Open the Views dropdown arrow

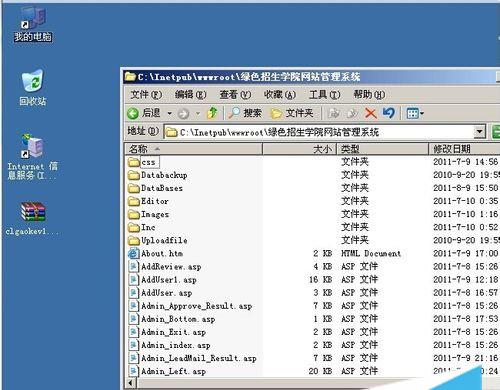[x=422, y=114]
